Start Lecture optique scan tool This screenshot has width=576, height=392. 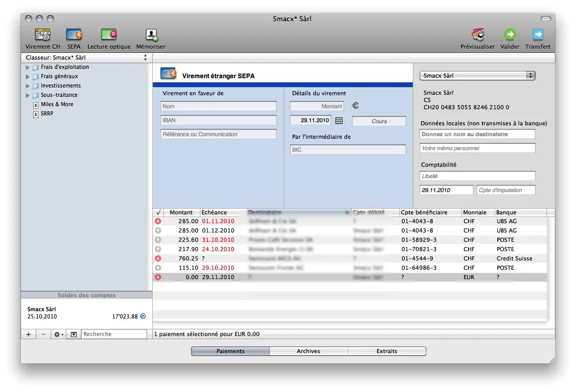(109, 35)
